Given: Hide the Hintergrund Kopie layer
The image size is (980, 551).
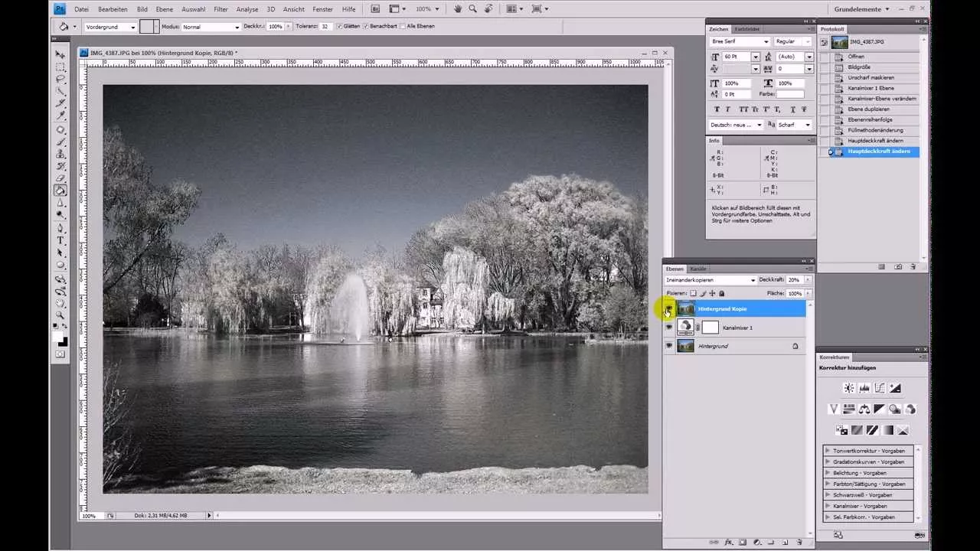Looking at the screenshot, I should 668,308.
